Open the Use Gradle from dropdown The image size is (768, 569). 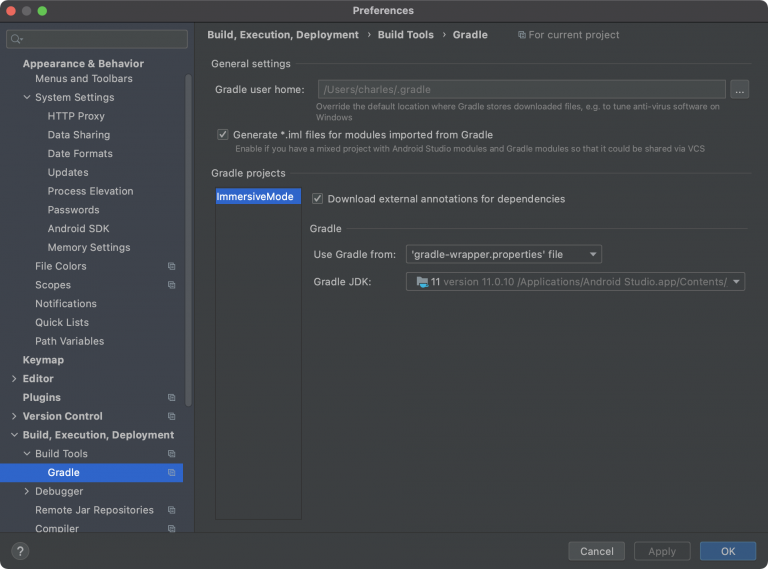(x=503, y=254)
